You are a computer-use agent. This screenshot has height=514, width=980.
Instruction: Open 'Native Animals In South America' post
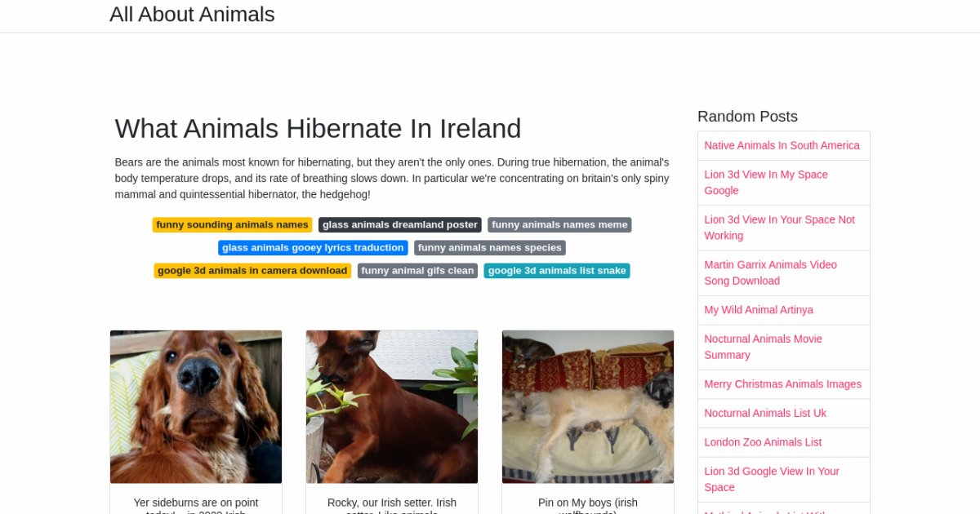pyautogui.click(x=782, y=146)
